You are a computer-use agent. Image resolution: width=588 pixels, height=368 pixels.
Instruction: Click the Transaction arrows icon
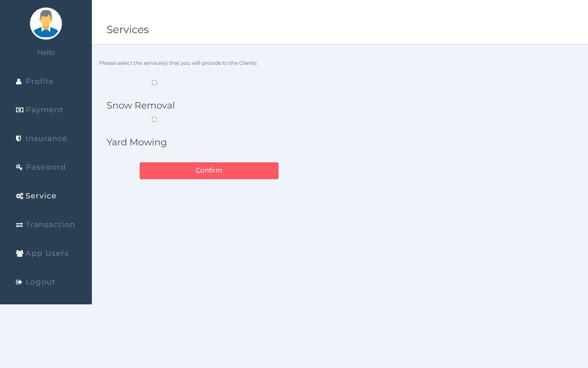click(19, 225)
